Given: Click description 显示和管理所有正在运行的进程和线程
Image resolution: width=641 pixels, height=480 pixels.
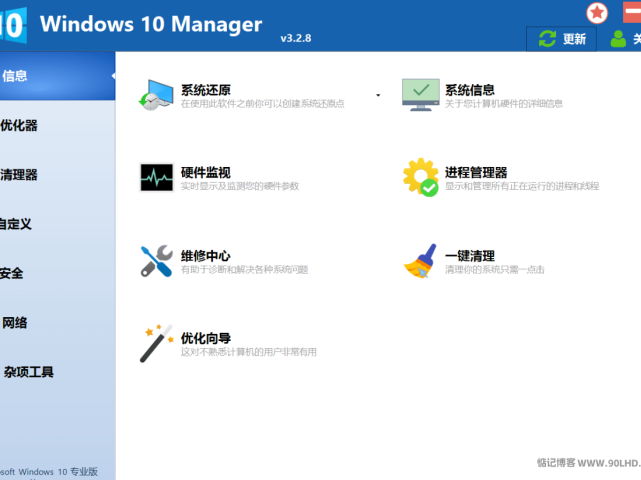Looking at the screenshot, I should [522, 186].
